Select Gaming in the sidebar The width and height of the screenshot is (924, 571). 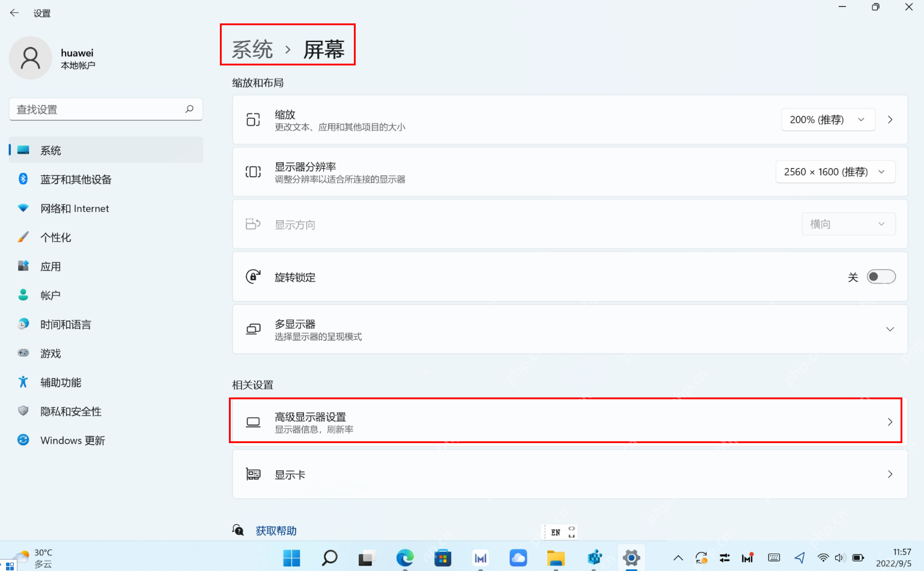click(106, 353)
